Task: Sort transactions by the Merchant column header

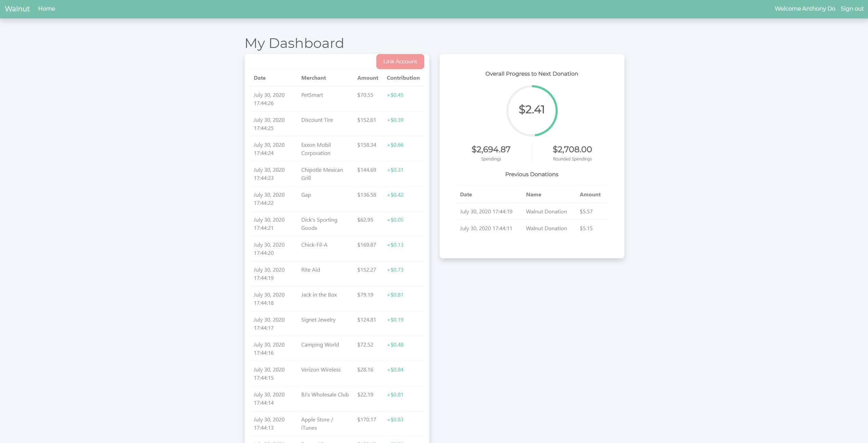Action: point(313,78)
